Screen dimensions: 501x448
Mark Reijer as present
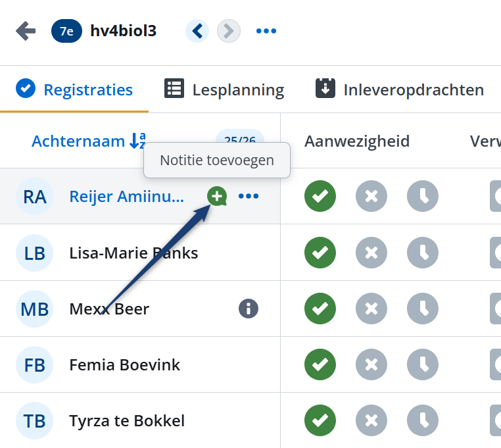tap(320, 196)
